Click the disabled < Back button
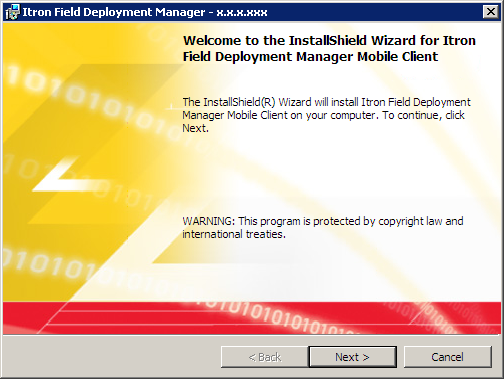The height and width of the screenshot is (379, 504). point(265,357)
